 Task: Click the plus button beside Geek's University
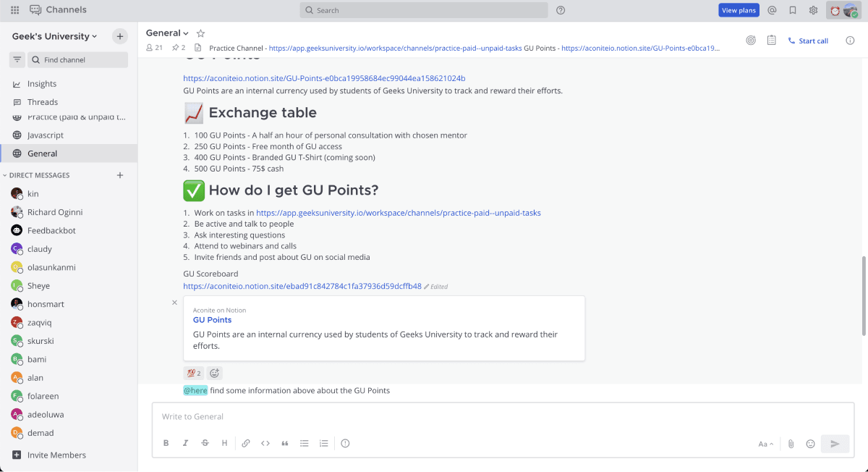(x=120, y=36)
